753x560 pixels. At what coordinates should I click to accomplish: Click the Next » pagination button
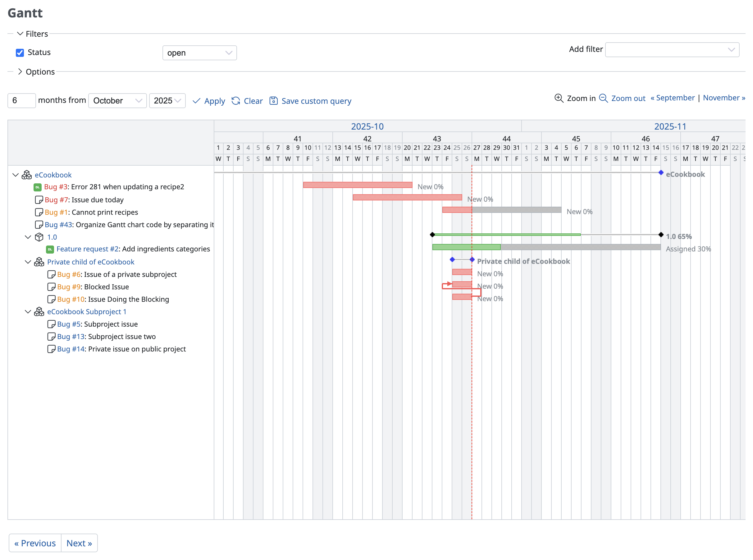coord(79,543)
